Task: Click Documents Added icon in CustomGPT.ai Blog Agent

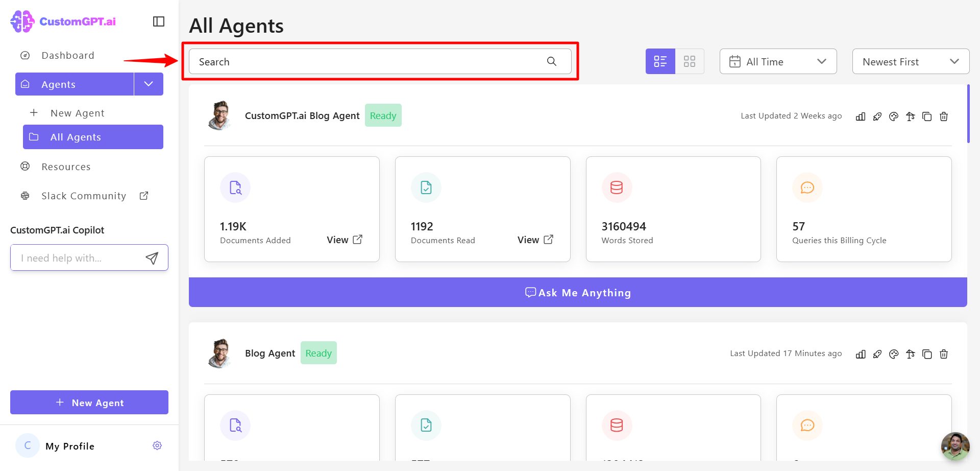Action: point(235,187)
